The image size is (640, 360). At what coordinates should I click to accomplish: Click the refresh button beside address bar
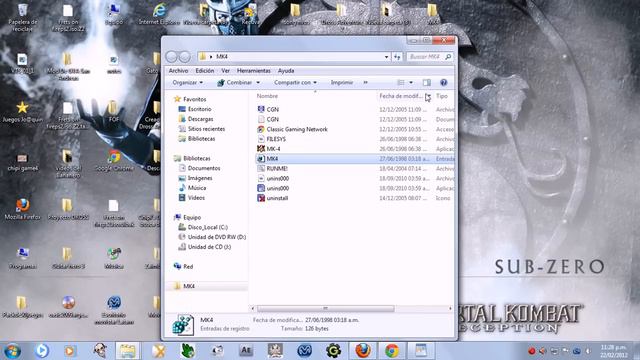click(397, 57)
